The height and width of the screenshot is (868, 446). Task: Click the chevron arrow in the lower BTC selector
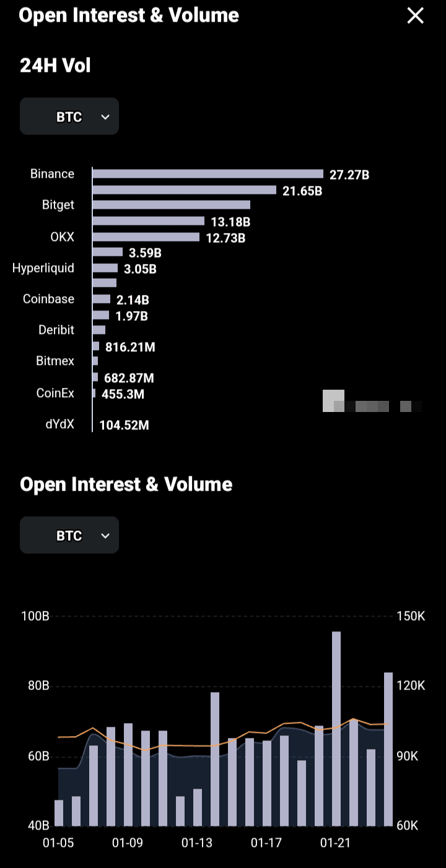tap(105, 535)
